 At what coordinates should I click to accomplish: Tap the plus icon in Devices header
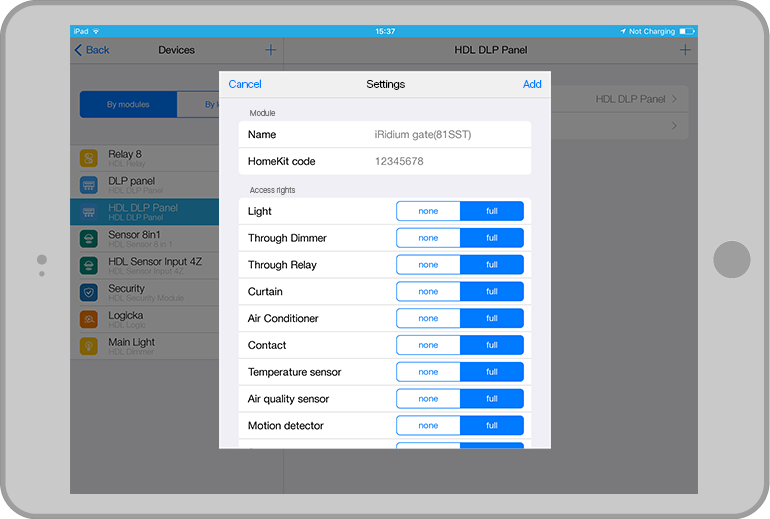pyautogui.click(x=270, y=50)
